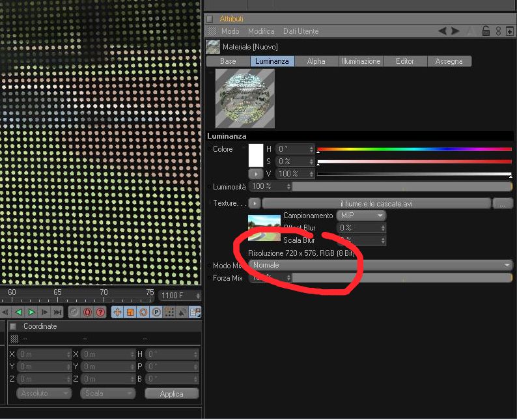
Task: Toggle the Attributi panel header checkbox
Action: point(210,19)
